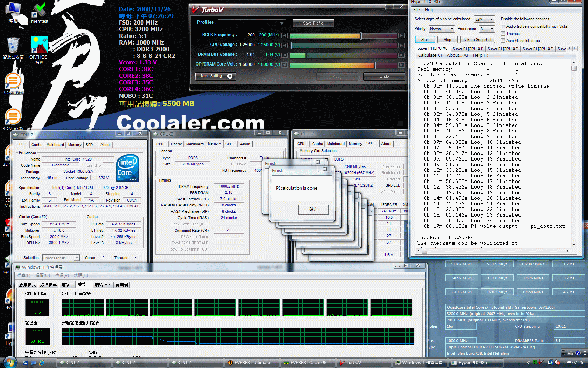
Task: Click Take a Snapshot in Hyper PI
Action: [477, 40]
